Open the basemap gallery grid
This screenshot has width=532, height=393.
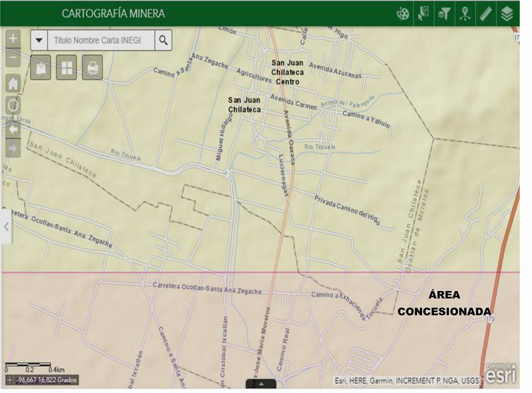point(66,68)
